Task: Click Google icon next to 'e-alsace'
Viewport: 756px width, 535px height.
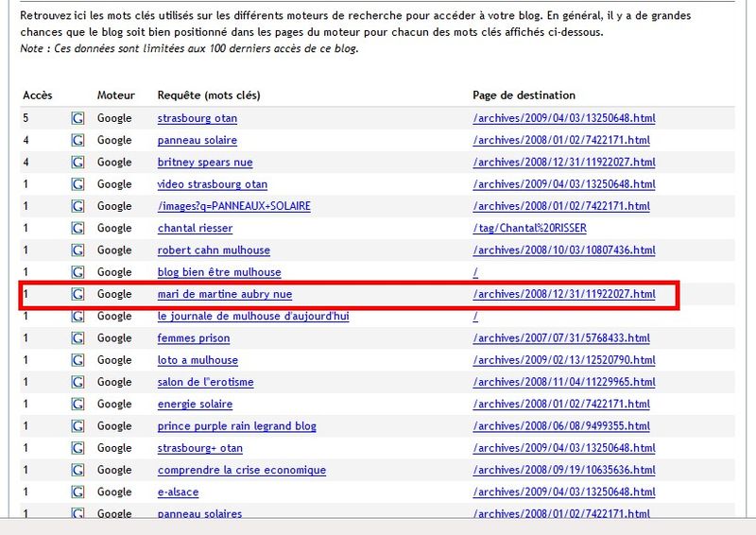Action: point(77,492)
